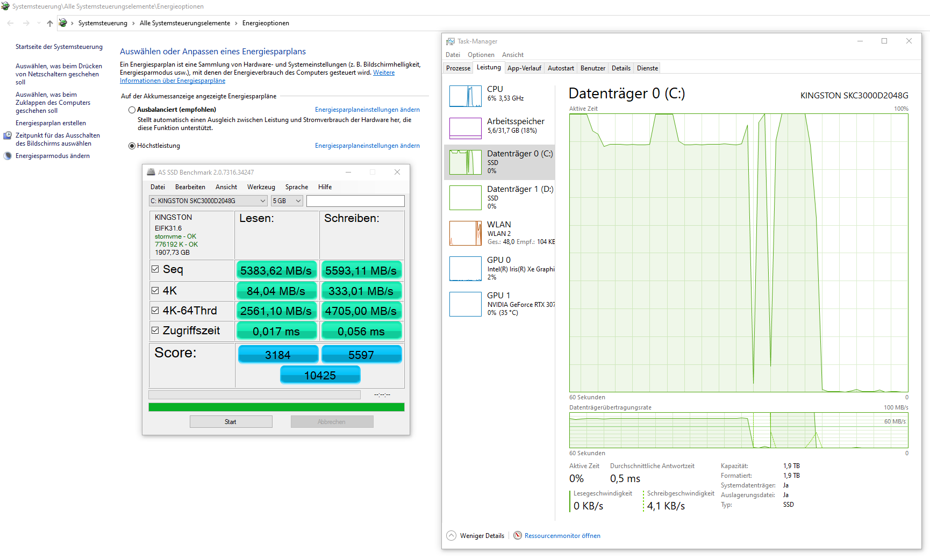
Task: Toggle the Seq test checkbox
Action: coord(155,269)
